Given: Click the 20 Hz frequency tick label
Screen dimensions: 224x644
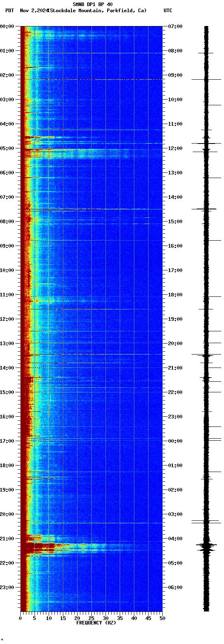Looking at the screenshot, I should tap(77, 618).
